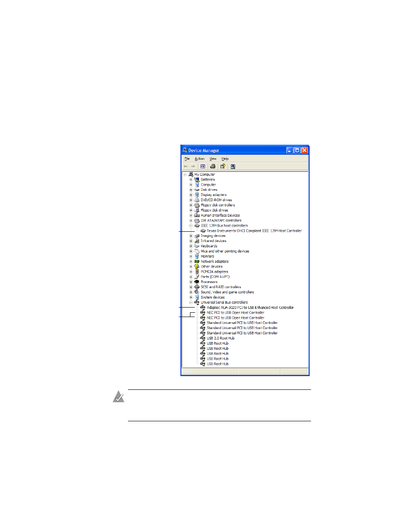This screenshot has height=532, width=411.
Task: Click the Print toolbar icon
Action: pyautogui.click(x=213, y=166)
